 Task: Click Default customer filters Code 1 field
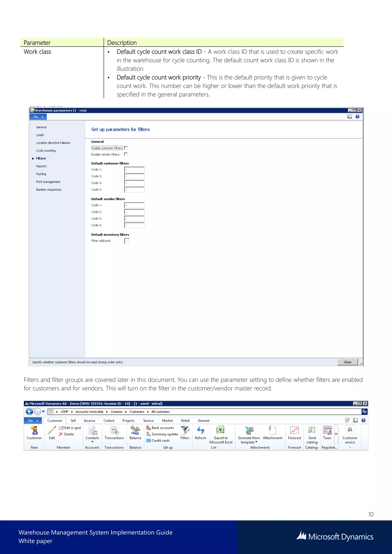tap(134, 170)
